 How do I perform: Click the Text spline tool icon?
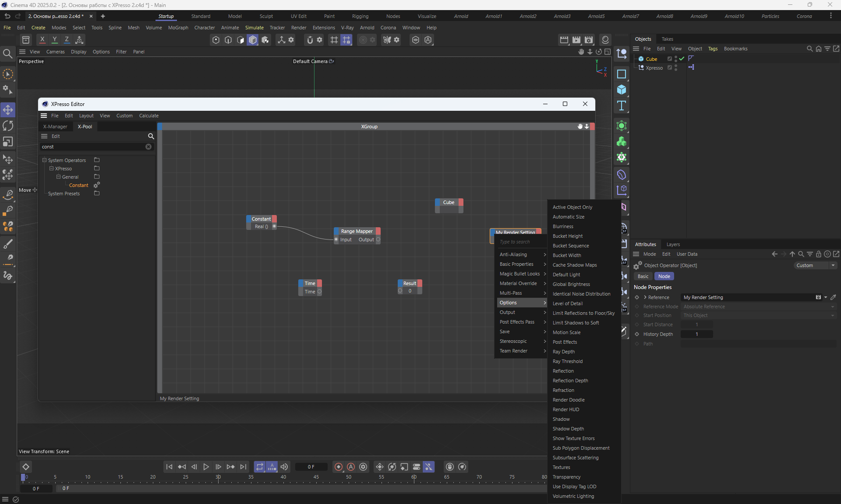click(x=621, y=106)
